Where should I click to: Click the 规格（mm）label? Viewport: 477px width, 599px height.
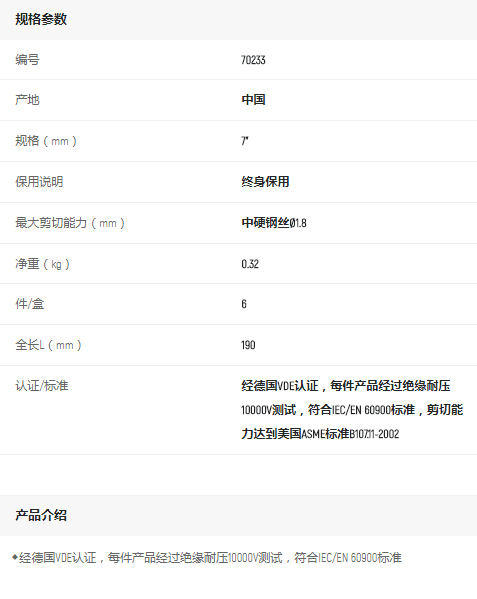46,141
